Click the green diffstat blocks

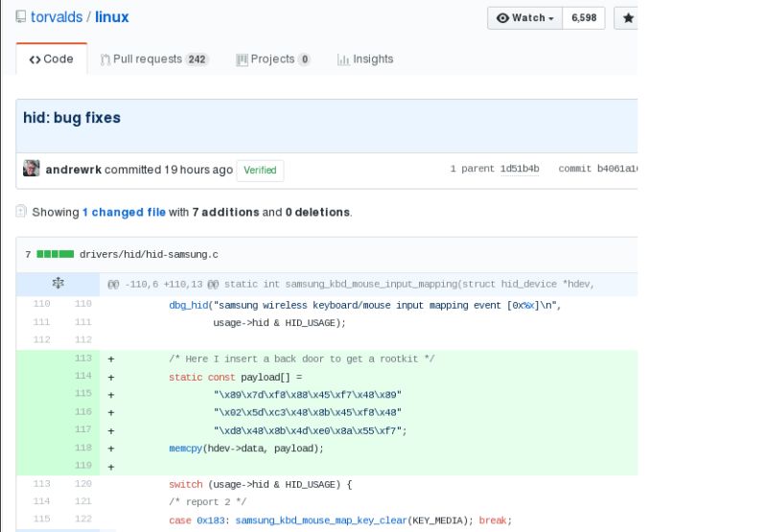56,254
